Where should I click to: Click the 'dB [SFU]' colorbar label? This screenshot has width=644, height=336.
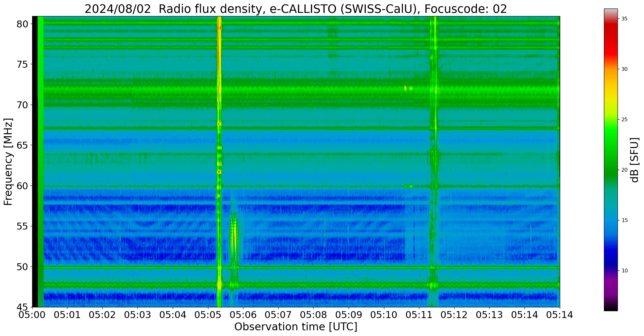click(635, 160)
